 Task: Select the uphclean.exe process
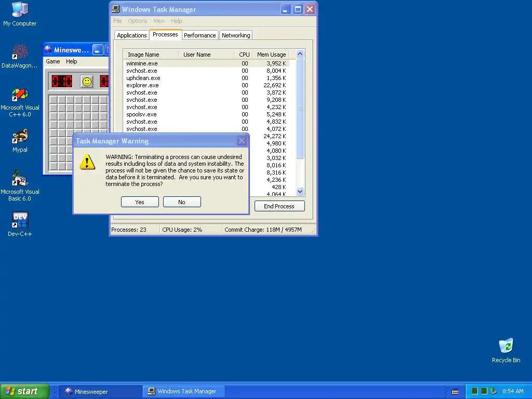pyautogui.click(x=206, y=78)
